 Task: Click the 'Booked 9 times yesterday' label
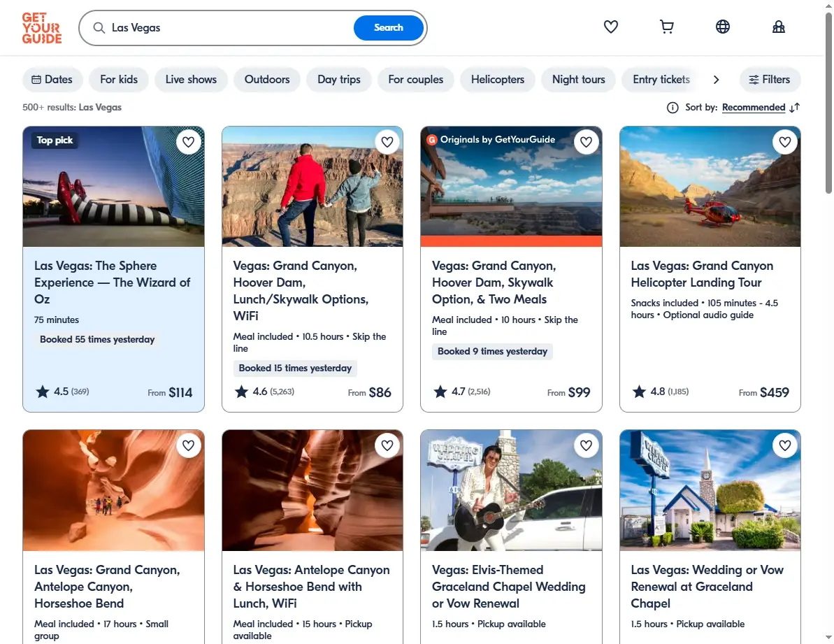493,351
